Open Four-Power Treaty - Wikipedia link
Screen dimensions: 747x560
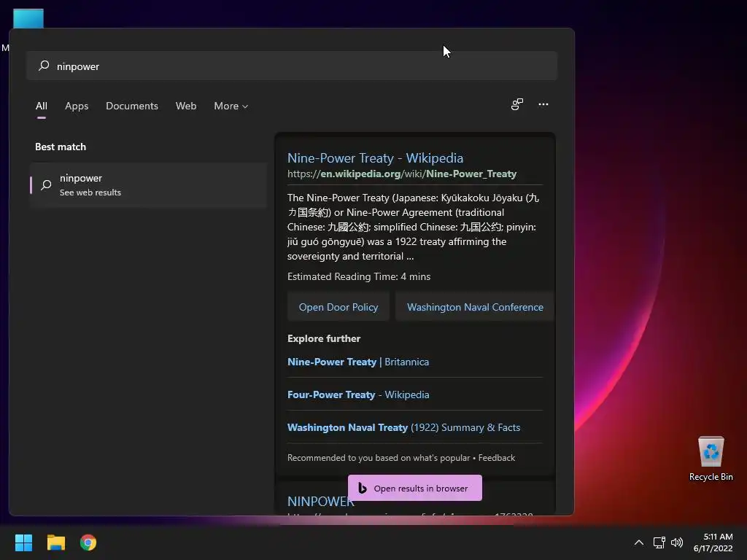tap(357, 394)
